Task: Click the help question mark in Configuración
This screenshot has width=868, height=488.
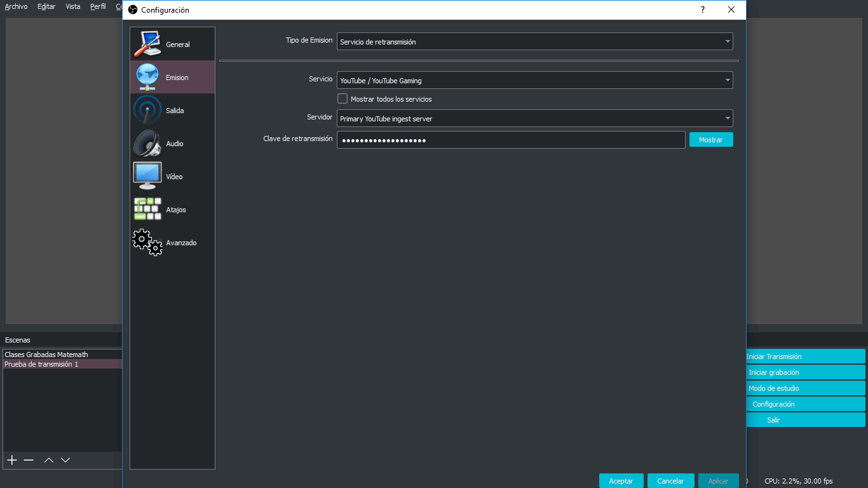Action: [703, 10]
